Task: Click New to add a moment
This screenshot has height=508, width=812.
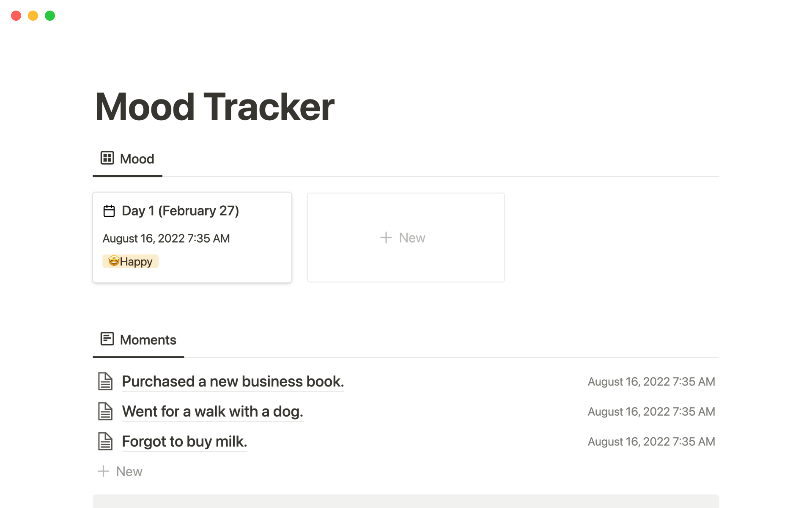Action: [x=129, y=471]
